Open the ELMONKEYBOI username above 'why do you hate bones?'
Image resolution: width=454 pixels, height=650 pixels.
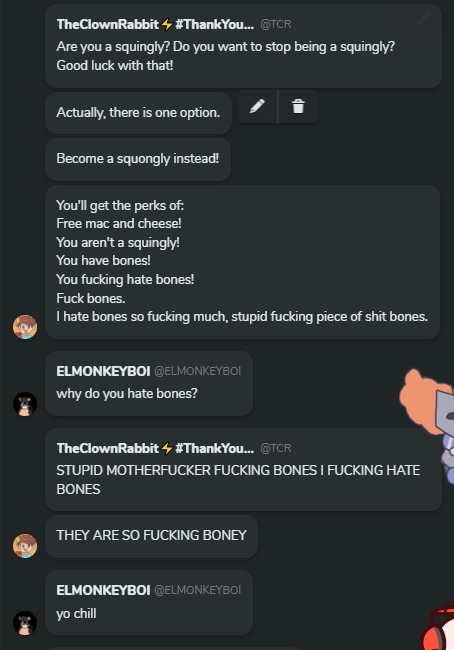click(103, 371)
